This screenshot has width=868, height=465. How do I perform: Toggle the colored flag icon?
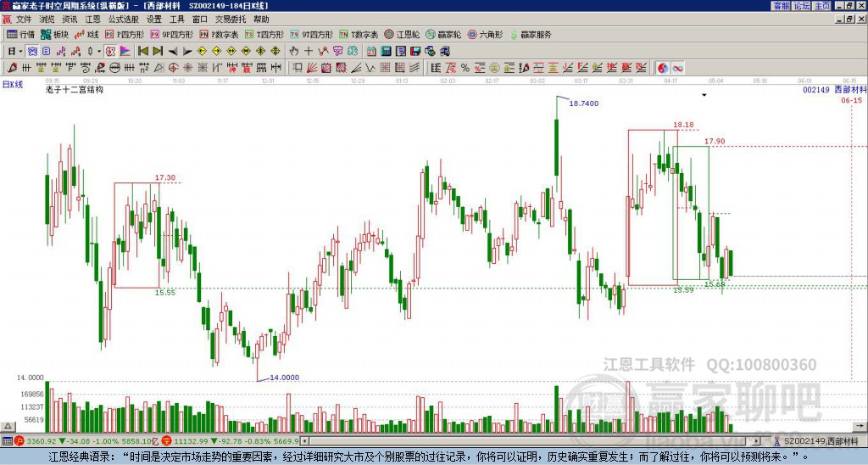click(x=125, y=51)
